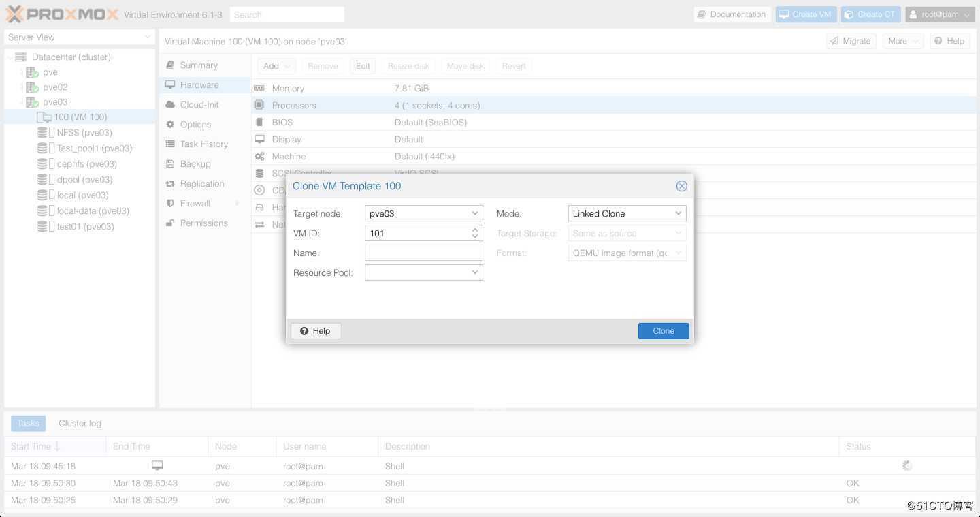
Task: Click the Create CT button
Action: pos(871,14)
